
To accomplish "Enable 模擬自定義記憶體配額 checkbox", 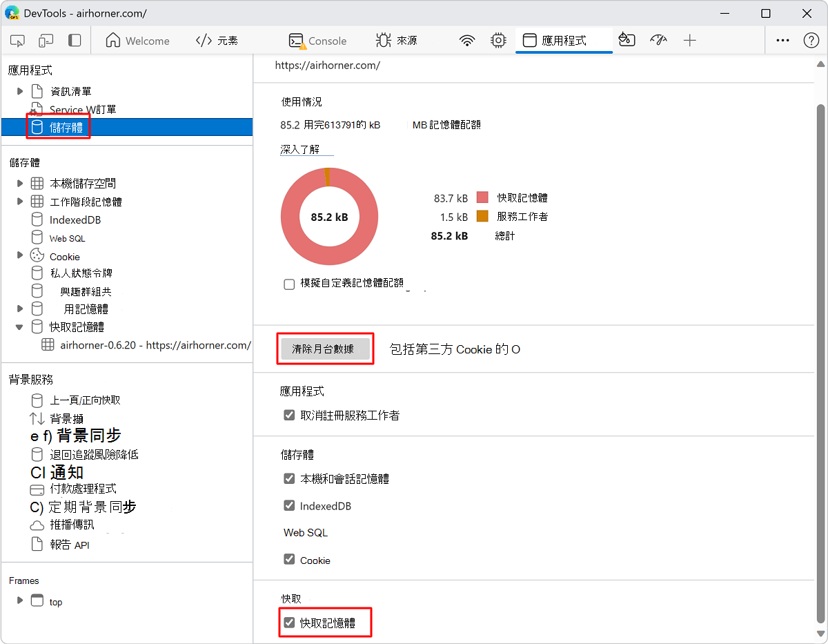I will [289, 284].
